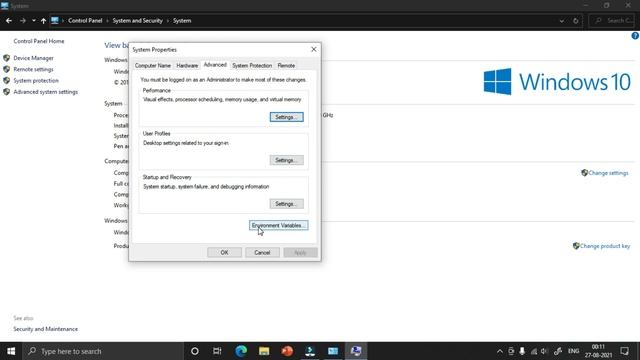Open Startup and Recovery Settings button
The width and height of the screenshot is (640, 360).
287,204
